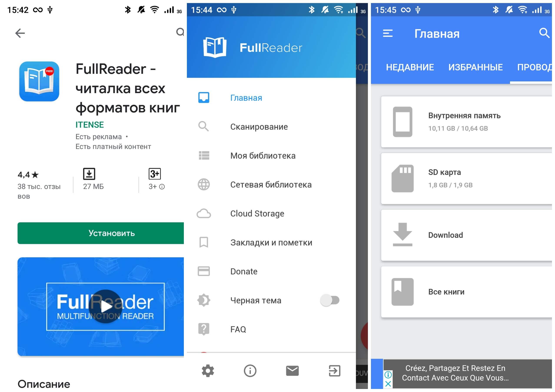This screenshot has width=555, height=392.
Task: Play the FullReader promo video
Action: pos(105,306)
